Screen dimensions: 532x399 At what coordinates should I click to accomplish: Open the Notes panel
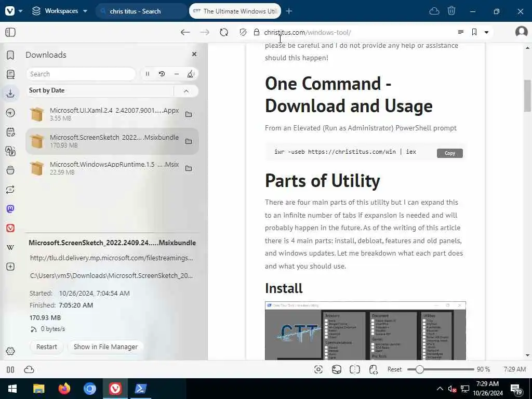(10, 131)
